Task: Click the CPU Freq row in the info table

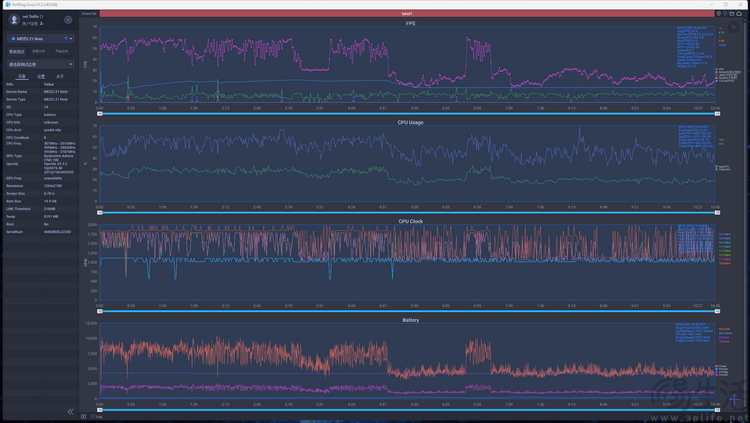Action: (x=40, y=147)
